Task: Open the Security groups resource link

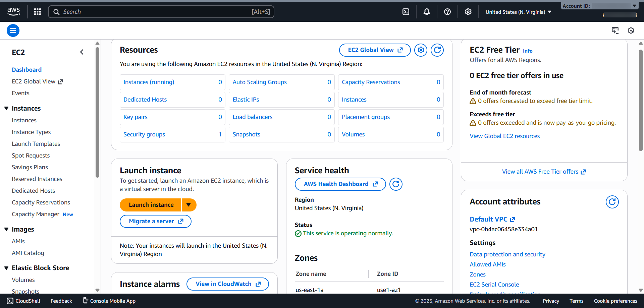Action: coord(144,134)
